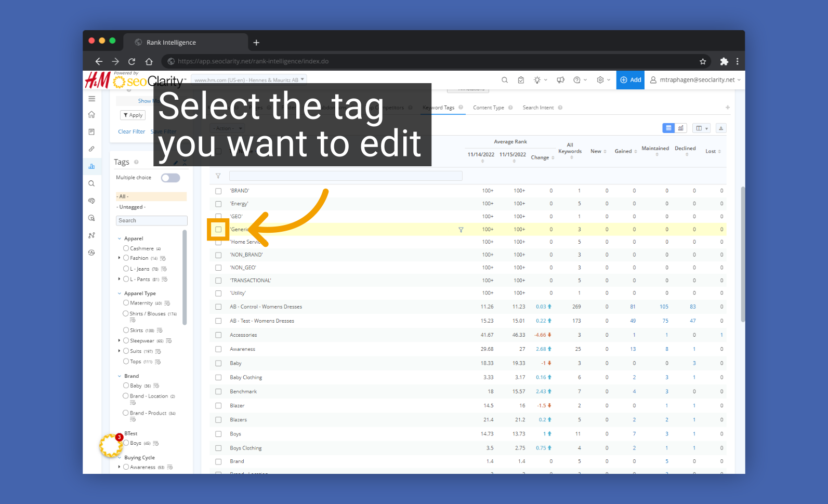Screen dimensions: 828x504
Task: Collapse the Apparel Type group
Action: click(120, 294)
